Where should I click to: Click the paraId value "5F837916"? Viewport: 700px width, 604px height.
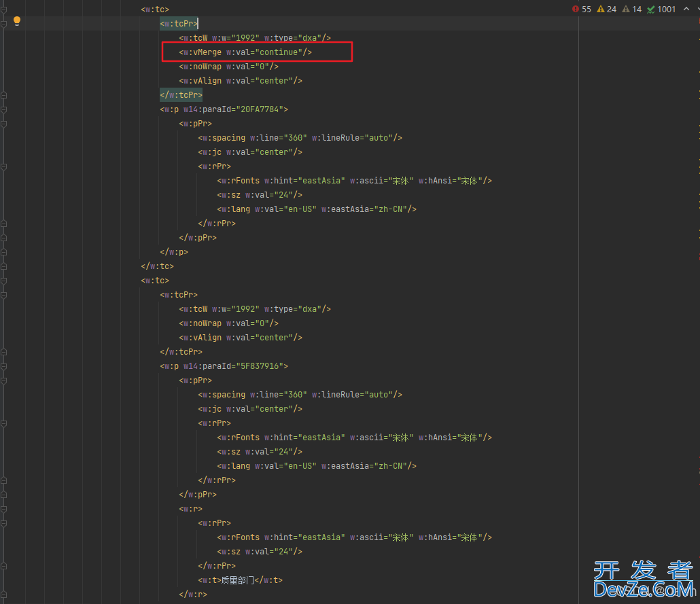pos(260,366)
